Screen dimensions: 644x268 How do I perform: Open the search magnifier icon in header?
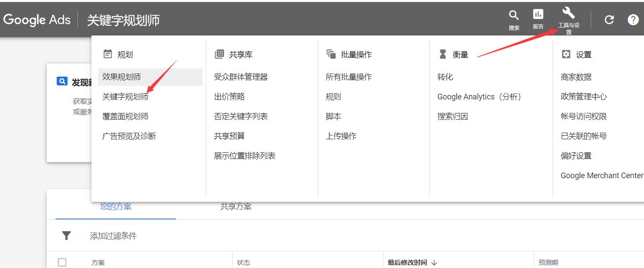(x=514, y=15)
